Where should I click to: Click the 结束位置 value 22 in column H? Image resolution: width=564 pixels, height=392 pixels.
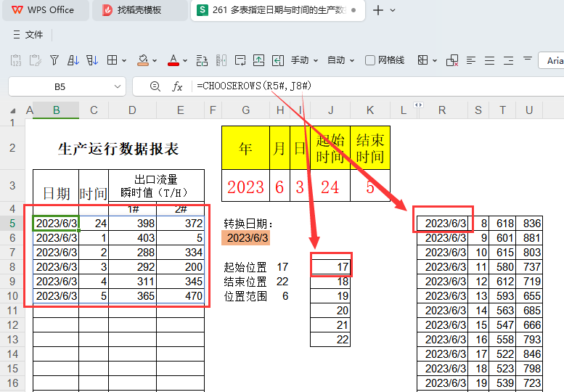pos(282,282)
